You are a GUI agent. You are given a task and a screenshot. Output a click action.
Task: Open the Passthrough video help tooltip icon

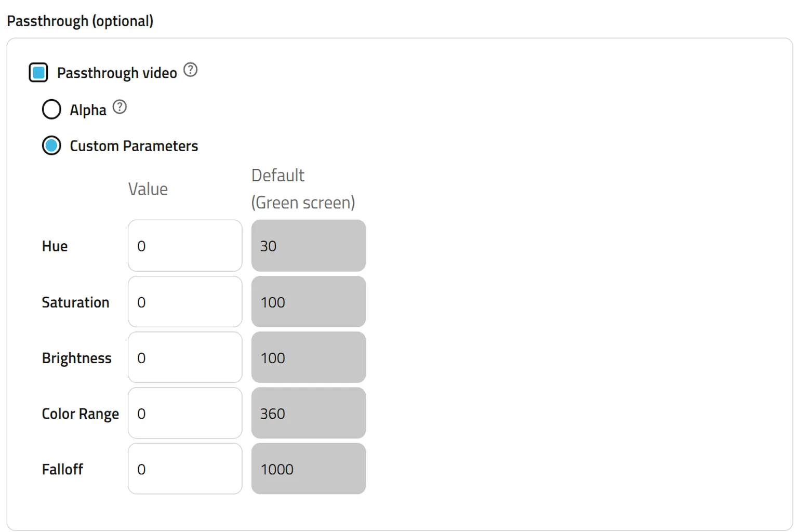coord(191,70)
